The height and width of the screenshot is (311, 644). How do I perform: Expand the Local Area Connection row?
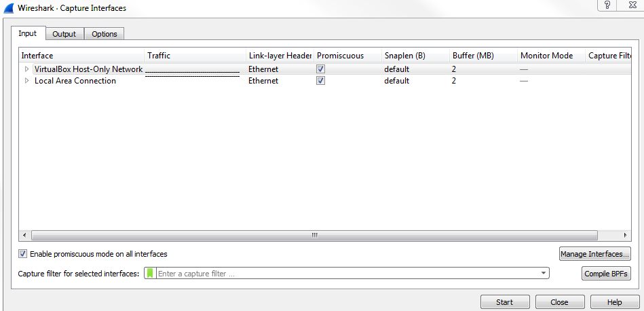point(27,81)
